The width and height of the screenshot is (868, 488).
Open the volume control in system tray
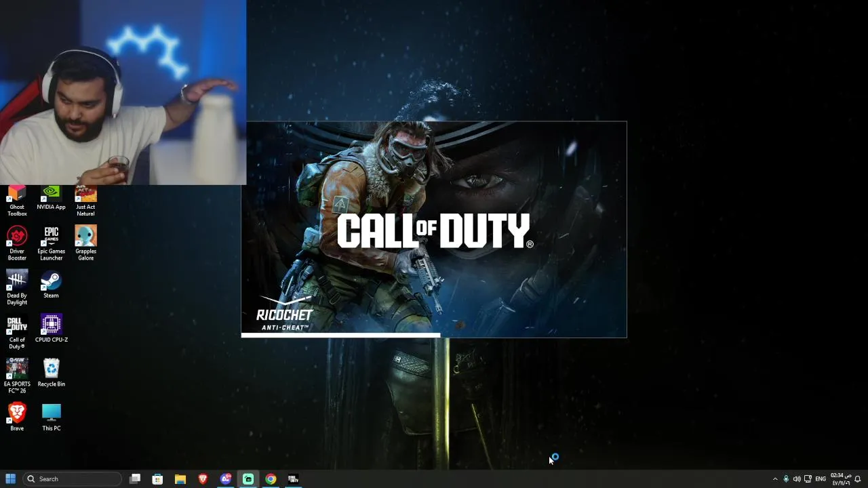point(797,479)
